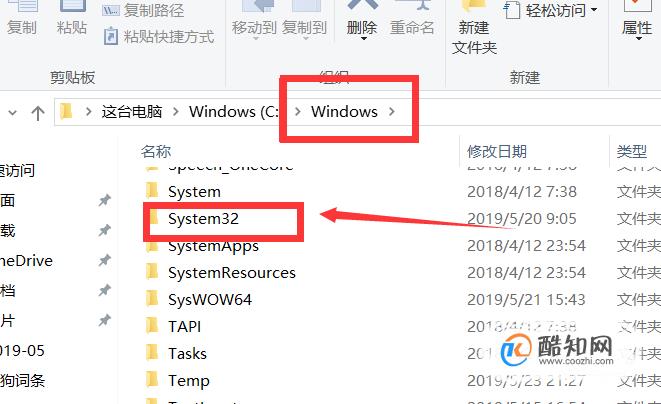Click the New folder ribbon icon
This screenshot has width=661, height=404.
(474, 5)
